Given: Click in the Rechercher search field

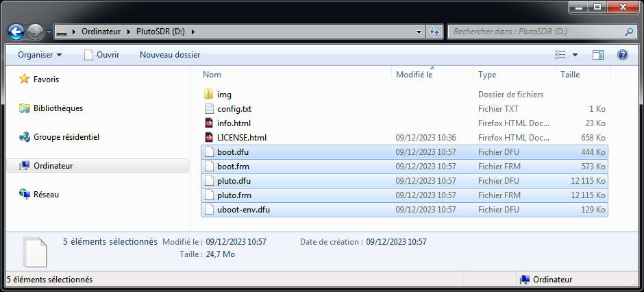Looking at the screenshot, I should click(x=534, y=32).
